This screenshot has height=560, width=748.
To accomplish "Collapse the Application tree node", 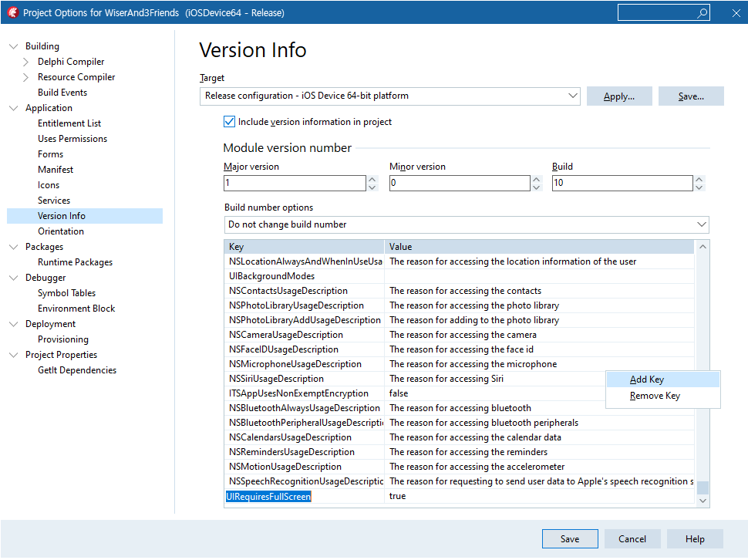I will [13, 108].
